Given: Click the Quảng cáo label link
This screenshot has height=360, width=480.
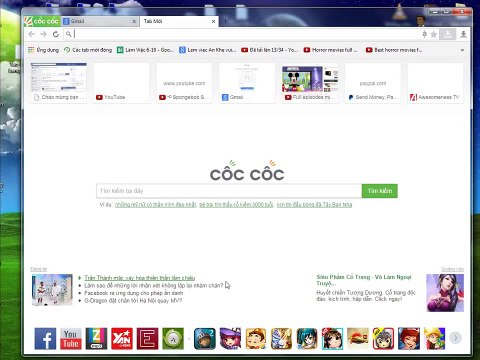Looking at the screenshot, I should [452, 269].
